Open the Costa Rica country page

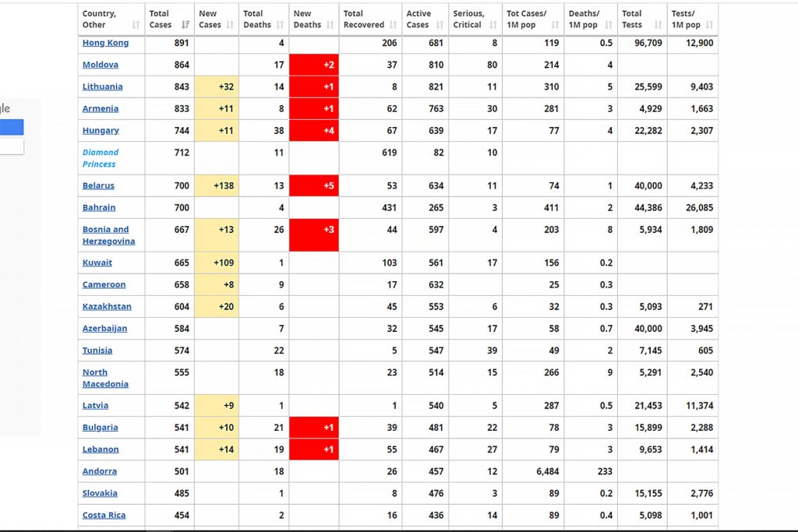point(104,515)
